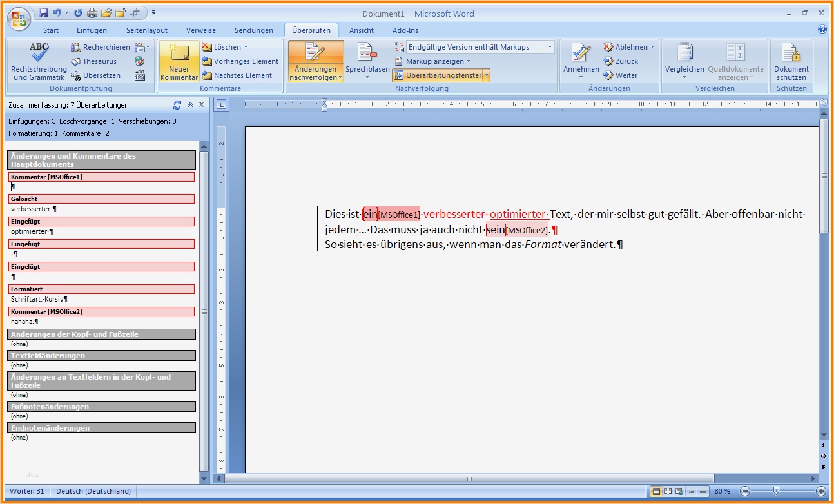
Task: Click the globe-with-checkmark language icon
Action: 140,61
